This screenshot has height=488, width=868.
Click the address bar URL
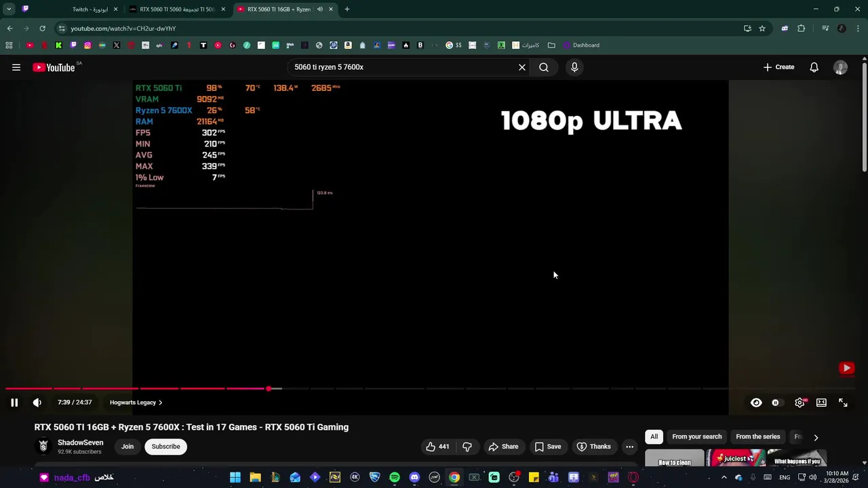tap(123, 28)
